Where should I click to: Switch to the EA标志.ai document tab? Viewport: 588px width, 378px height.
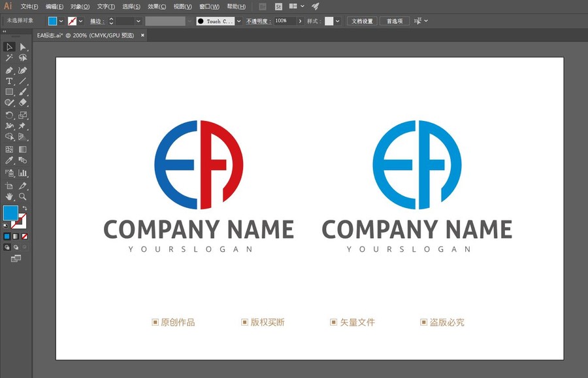pos(86,35)
